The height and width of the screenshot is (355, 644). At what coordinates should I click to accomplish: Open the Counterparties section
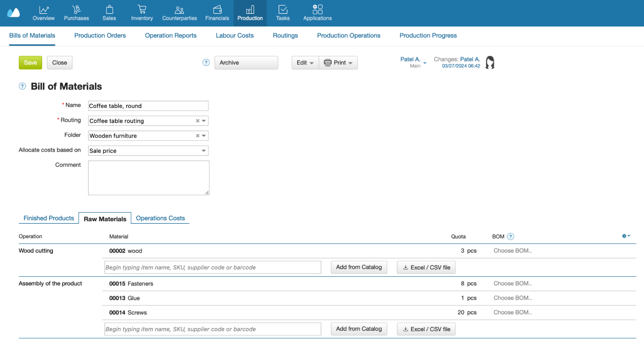point(179,13)
